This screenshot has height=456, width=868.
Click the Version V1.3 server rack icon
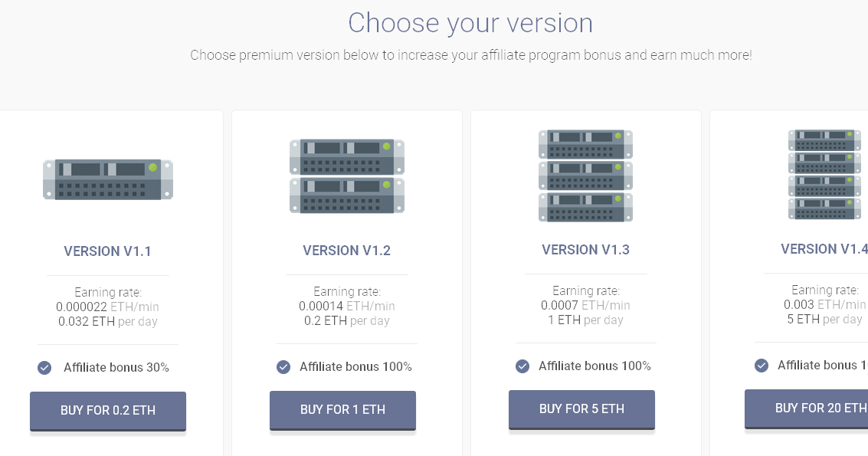(585, 176)
